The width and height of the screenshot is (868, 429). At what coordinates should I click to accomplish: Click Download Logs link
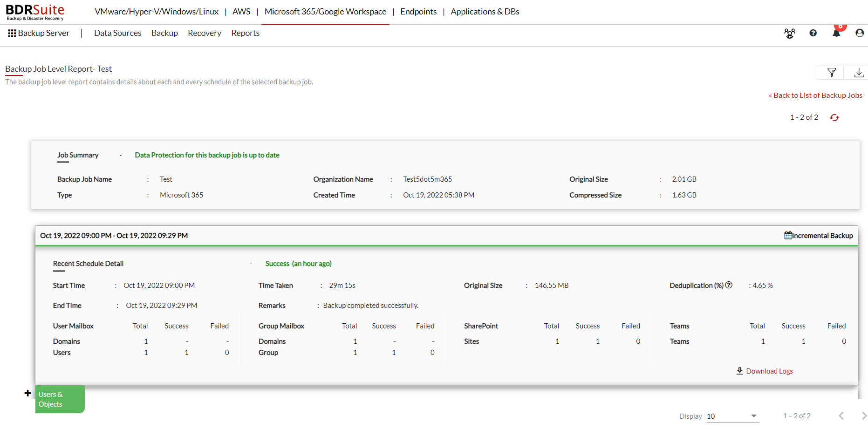(x=765, y=371)
